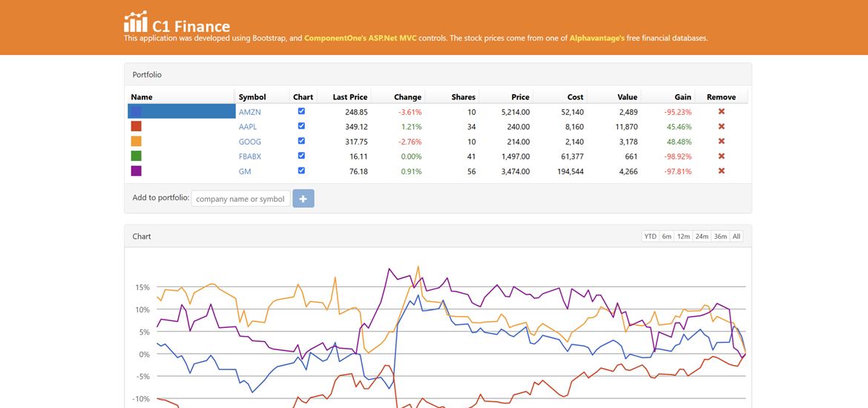Select the 36m chart range
This screenshot has width=868, height=408.
(720, 237)
